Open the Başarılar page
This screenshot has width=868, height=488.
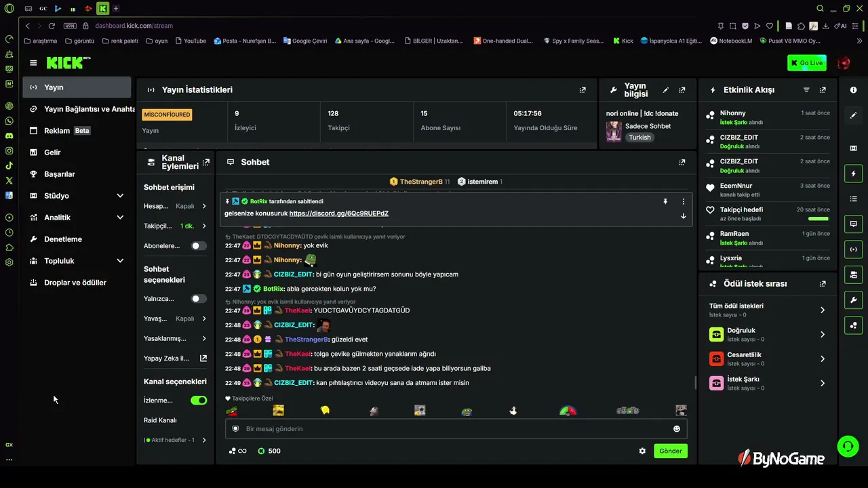pos(77,174)
